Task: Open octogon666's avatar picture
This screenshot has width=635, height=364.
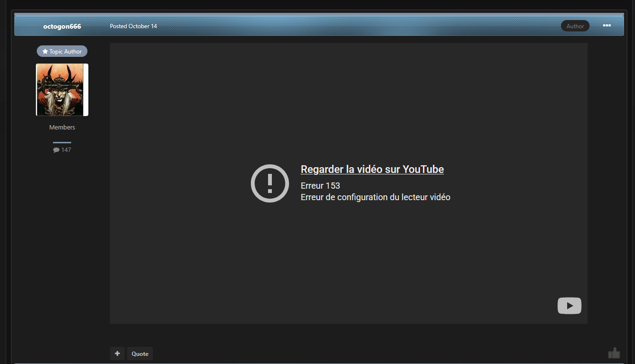Action: tap(62, 90)
